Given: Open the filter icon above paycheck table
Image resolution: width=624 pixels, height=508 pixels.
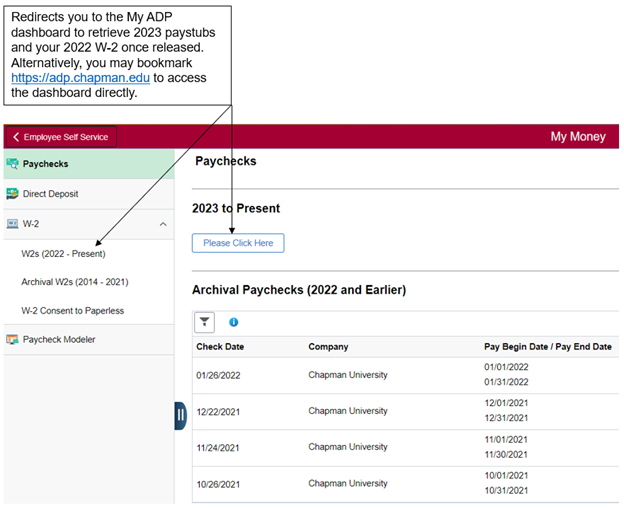Looking at the screenshot, I should pyautogui.click(x=204, y=322).
